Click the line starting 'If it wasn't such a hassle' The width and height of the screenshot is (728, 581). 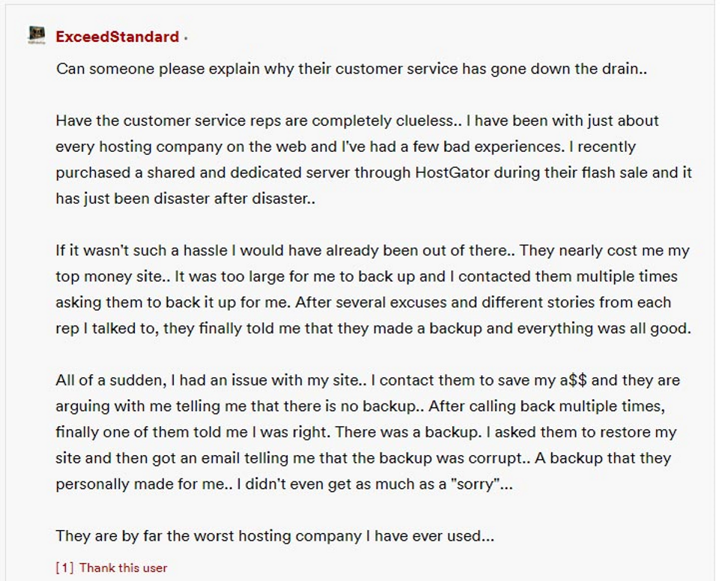[x=372, y=251]
